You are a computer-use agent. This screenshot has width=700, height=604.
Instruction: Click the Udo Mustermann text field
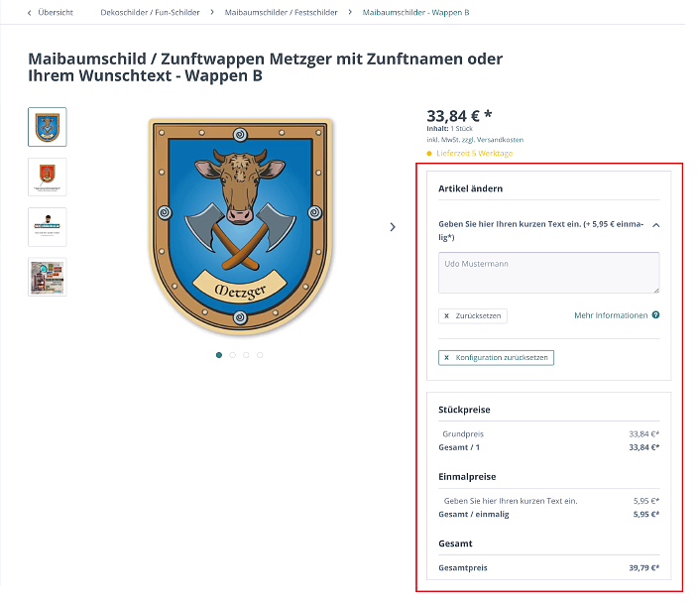[548, 273]
